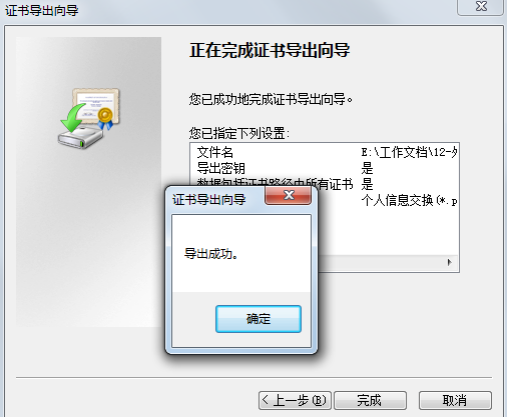Click the 是 value beside 导出密钥
The height and width of the screenshot is (417, 507).
pyautogui.click(x=367, y=168)
